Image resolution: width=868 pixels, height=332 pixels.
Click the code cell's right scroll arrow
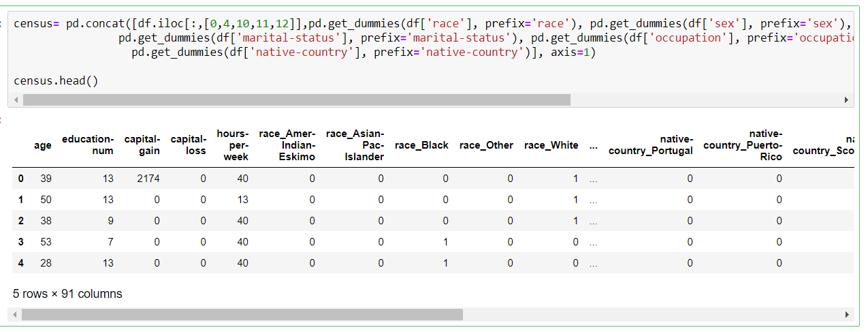(847, 100)
